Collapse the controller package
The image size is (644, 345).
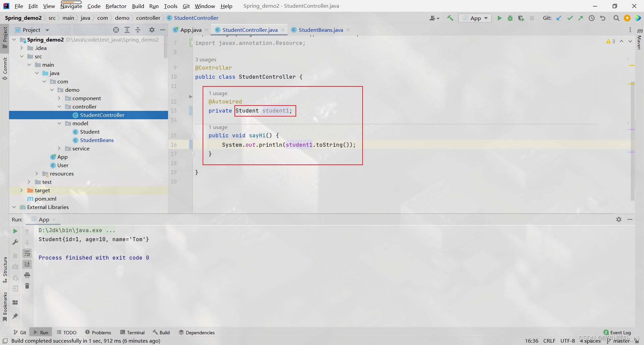(x=59, y=107)
